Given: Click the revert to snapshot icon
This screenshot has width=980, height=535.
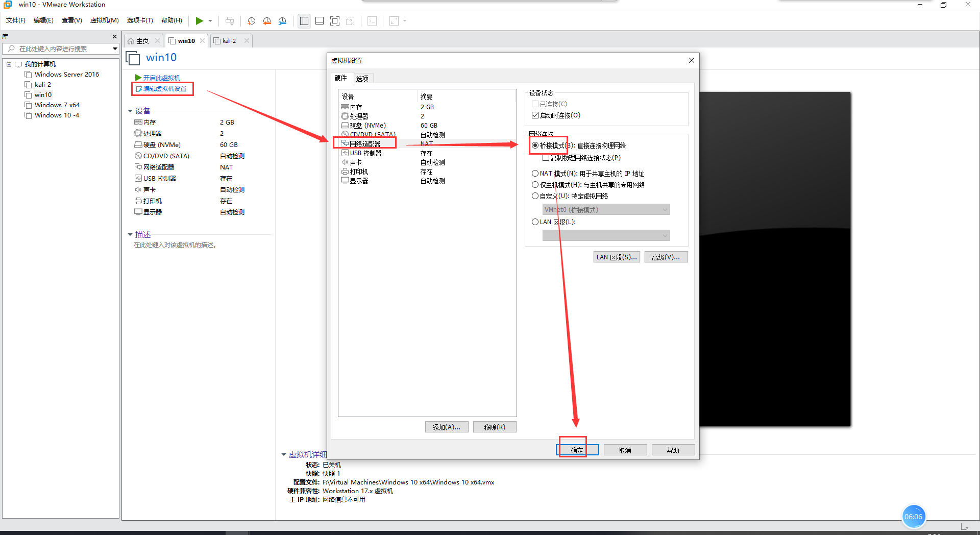Looking at the screenshot, I should tap(267, 21).
